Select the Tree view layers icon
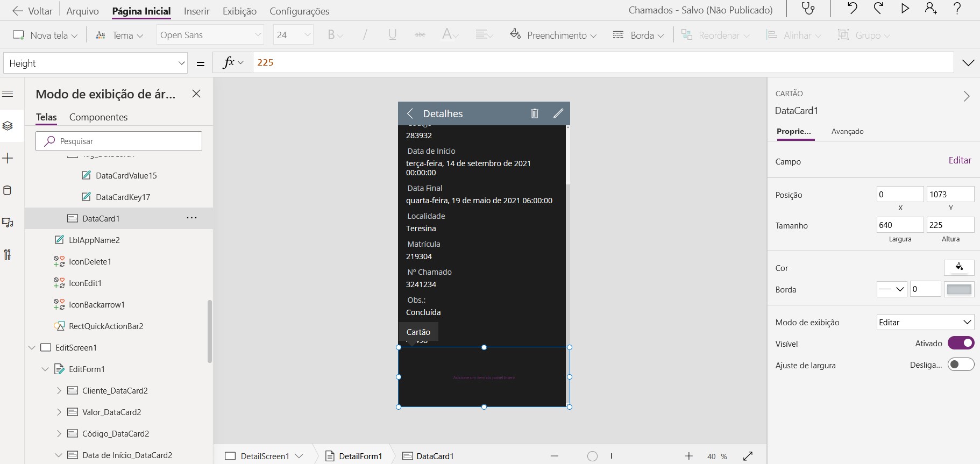The image size is (980, 464). (8, 126)
